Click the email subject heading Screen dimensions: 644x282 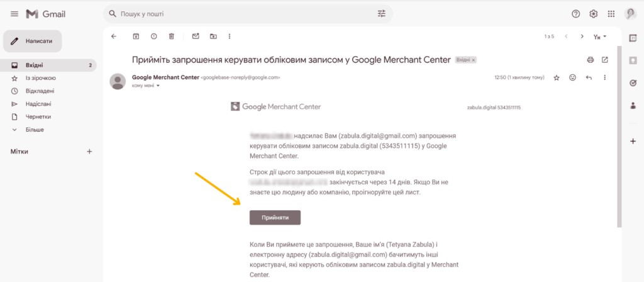click(x=292, y=60)
